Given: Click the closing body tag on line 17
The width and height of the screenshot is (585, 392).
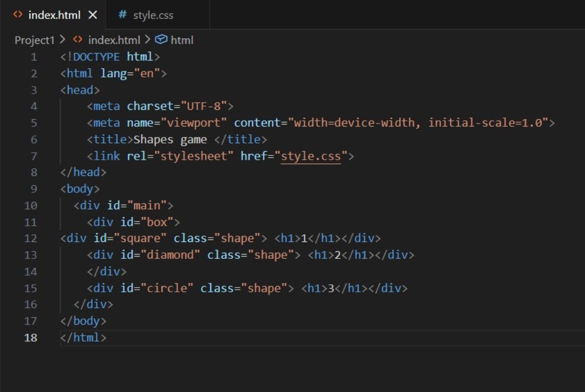Looking at the screenshot, I should (83, 321).
